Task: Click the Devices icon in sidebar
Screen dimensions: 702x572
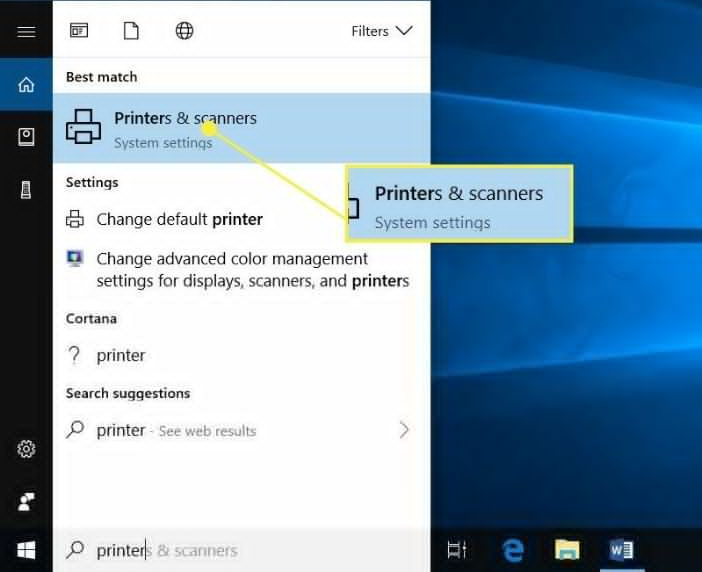Action: pos(26,191)
